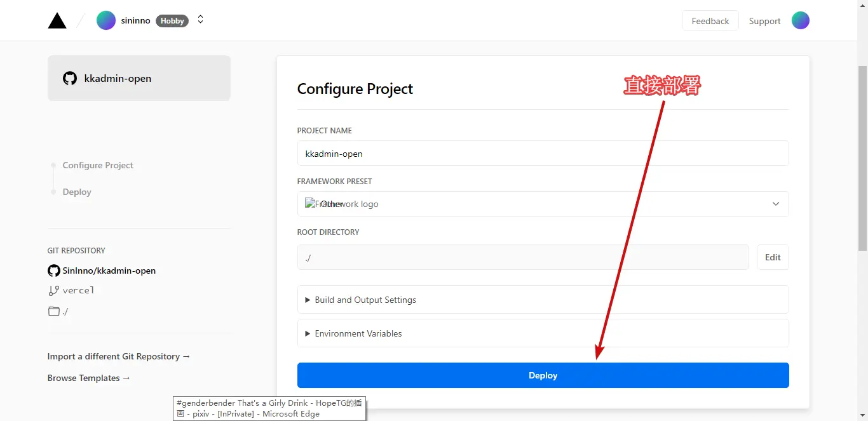This screenshot has height=421, width=868.
Task: Select Configure Project step in sidebar
Action: 98,165
